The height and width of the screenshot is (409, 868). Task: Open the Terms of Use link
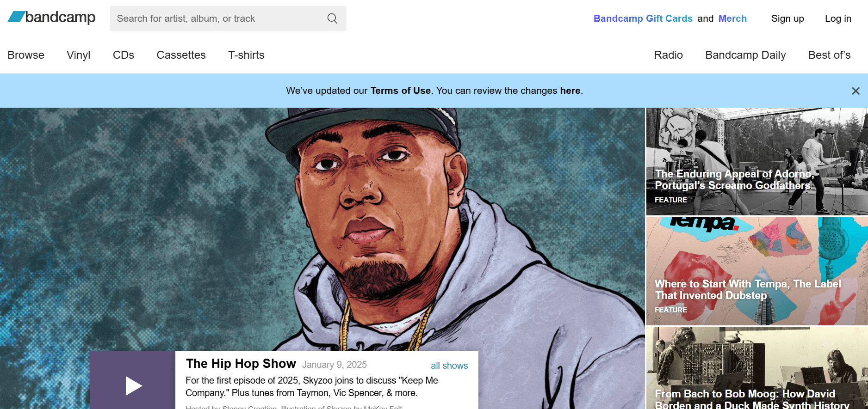click(x=401, y=91)
